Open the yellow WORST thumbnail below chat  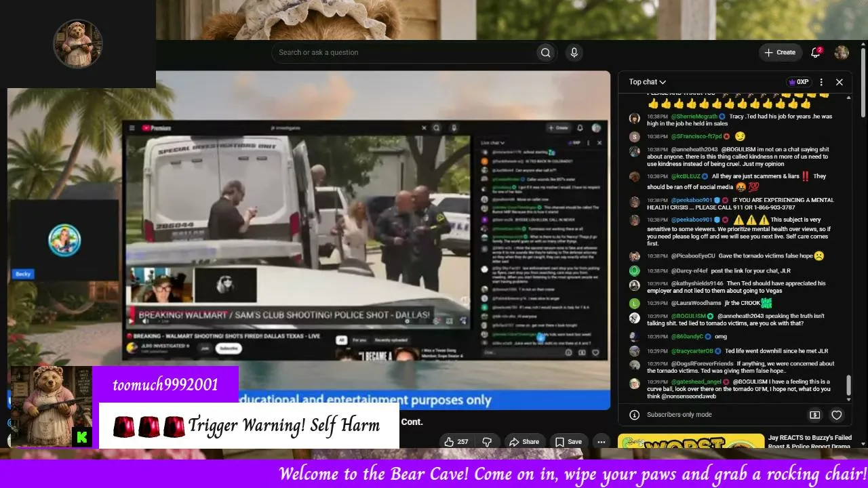click(691, 442)
